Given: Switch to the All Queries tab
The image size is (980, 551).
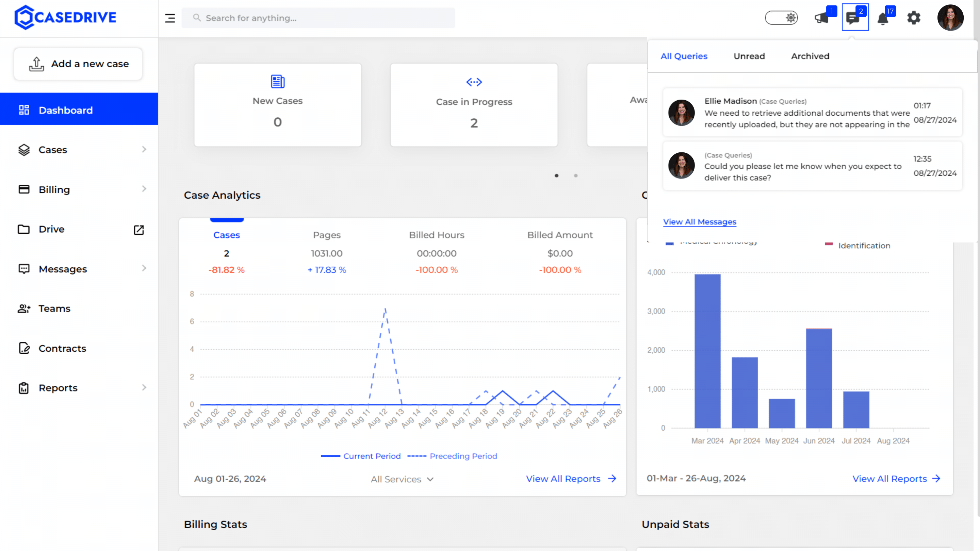Looking at the screenshot, I should 684,56.
